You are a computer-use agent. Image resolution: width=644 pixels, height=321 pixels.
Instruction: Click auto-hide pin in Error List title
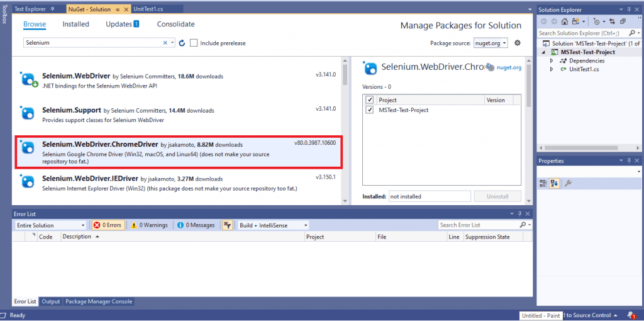(519, 214)
